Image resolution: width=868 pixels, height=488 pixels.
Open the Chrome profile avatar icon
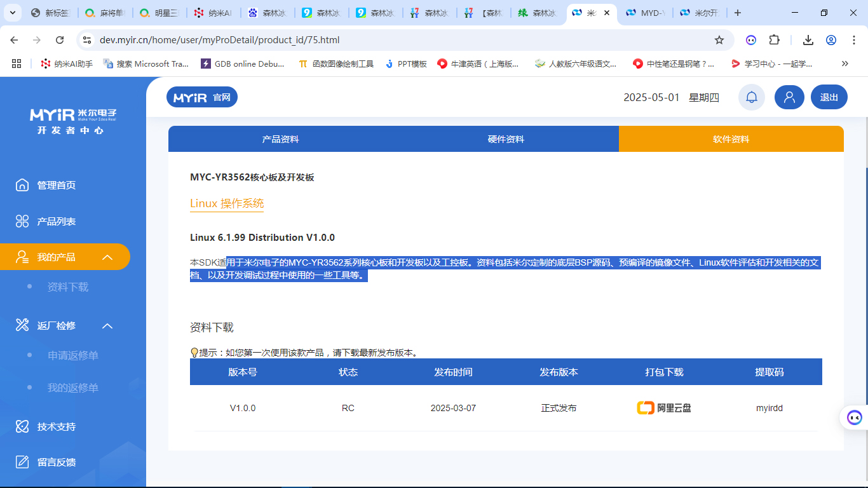coord(831,40)
